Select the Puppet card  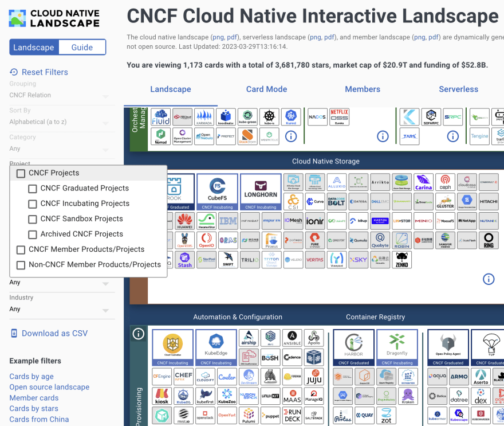[x=271, y=415]
